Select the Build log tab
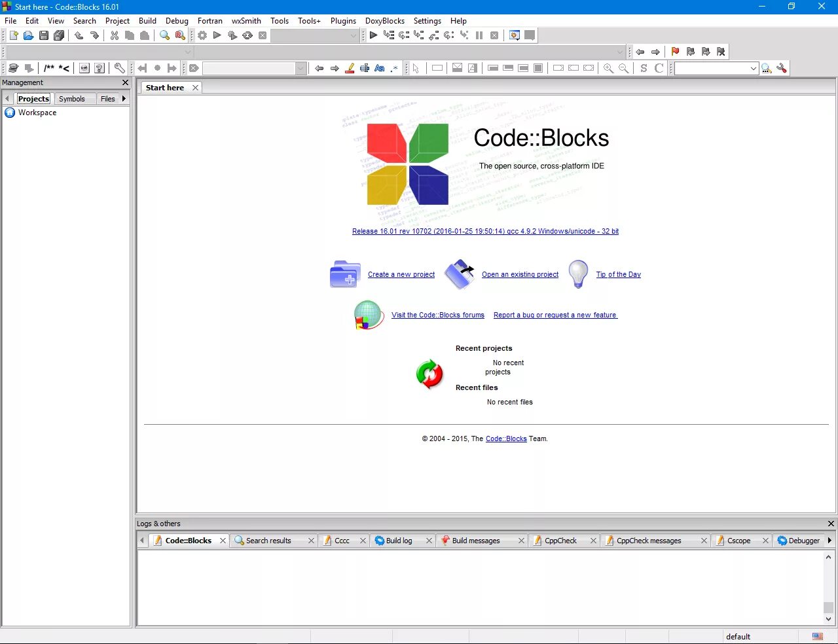Screen dimensions: 838x644 [x=401, y=541]
